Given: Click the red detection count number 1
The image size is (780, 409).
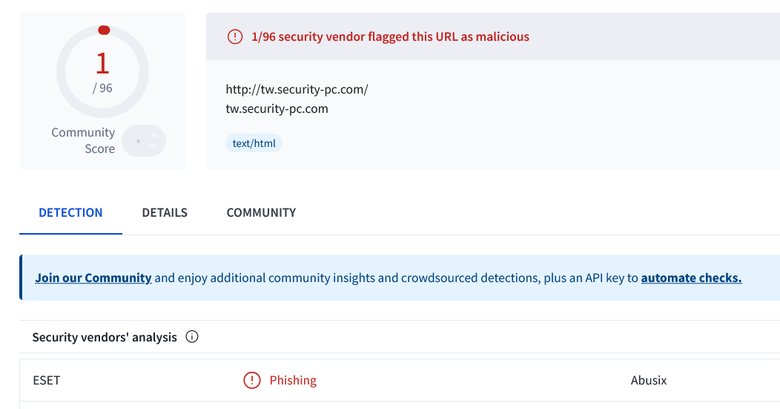Looking at the screenshot, I should tap(102, 63).
